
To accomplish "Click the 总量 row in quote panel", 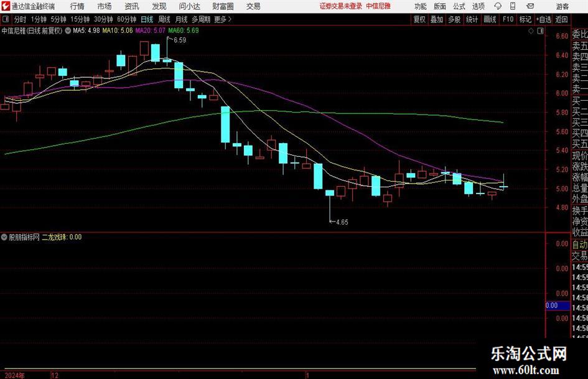I will [580, 188].
